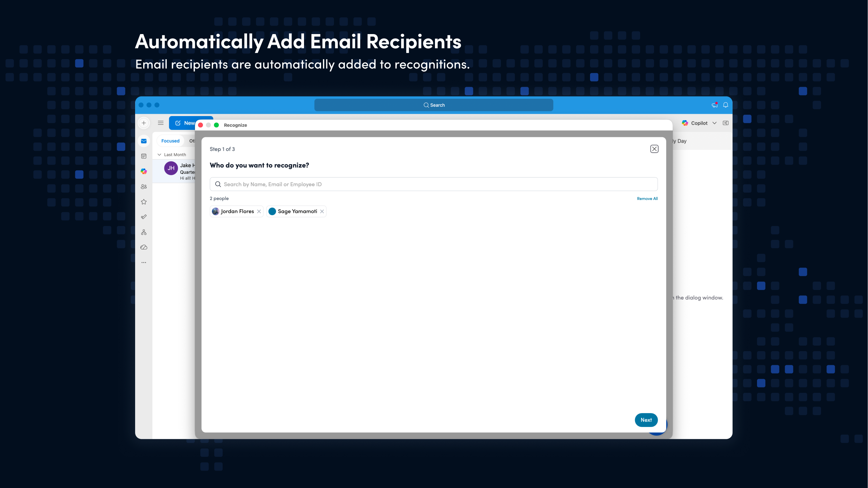Viewport: 868px width, 488px height.
Task: Click the JH avatar of Jake's email
Action: [x=171, y=168]
